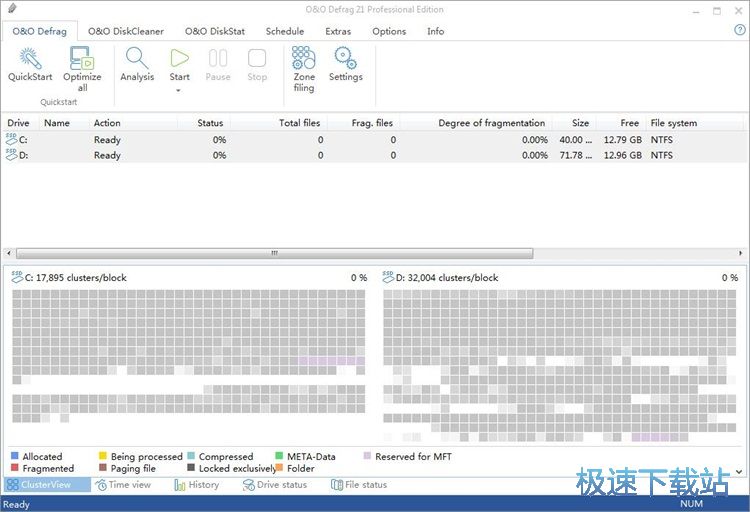Sort by Drive column header

click(x=18, y=123)
